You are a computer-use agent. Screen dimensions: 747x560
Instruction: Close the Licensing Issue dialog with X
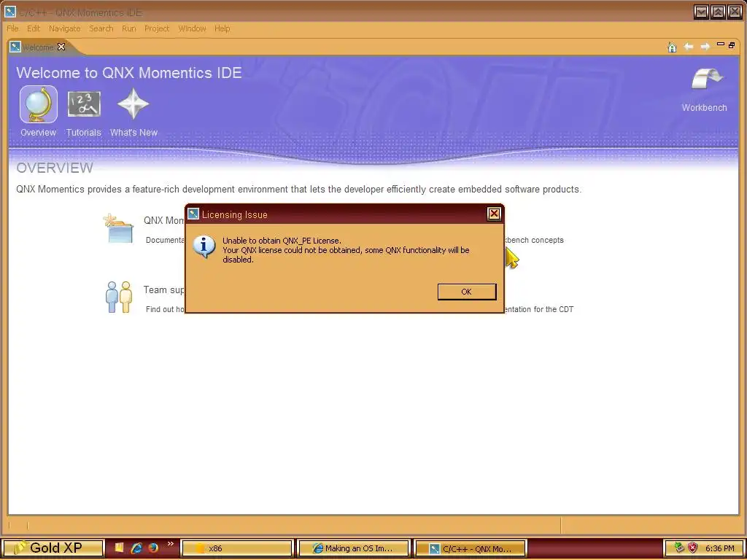pos(494,214)
